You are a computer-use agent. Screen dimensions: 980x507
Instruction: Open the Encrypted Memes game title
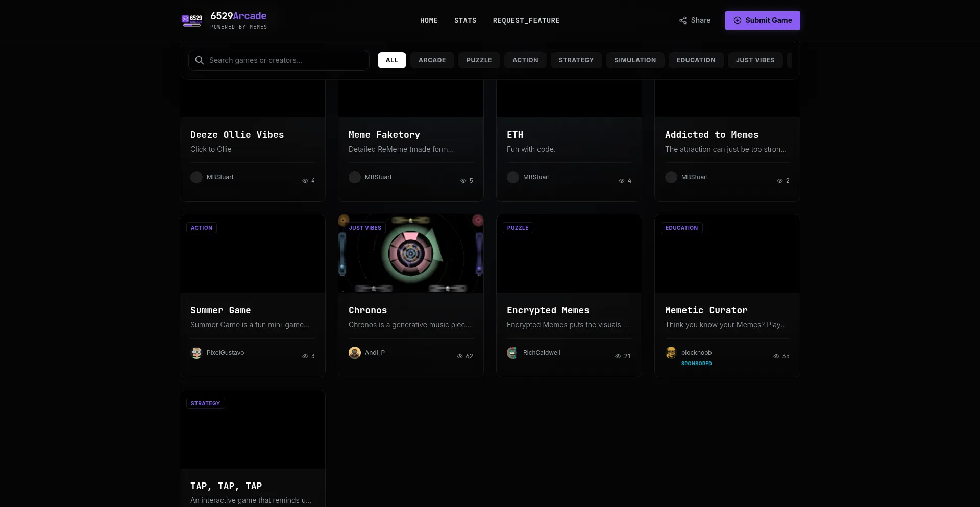(x=548, y=310)
